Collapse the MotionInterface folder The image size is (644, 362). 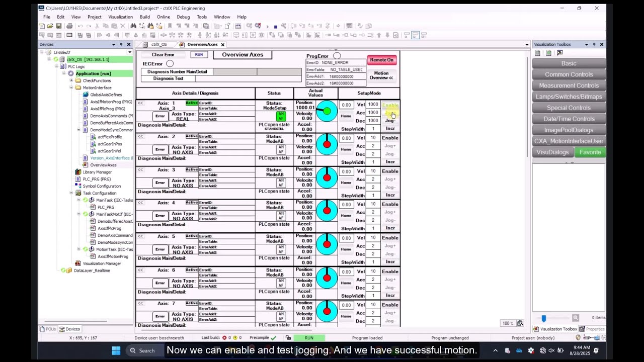(71, 87)
